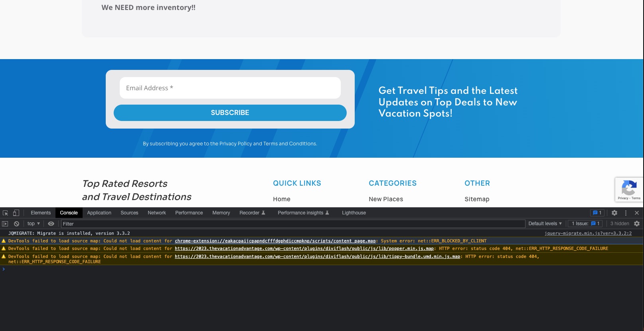Click the console prompt line
The width and height of the screenshot is (644, 331).
coord(322,269)
